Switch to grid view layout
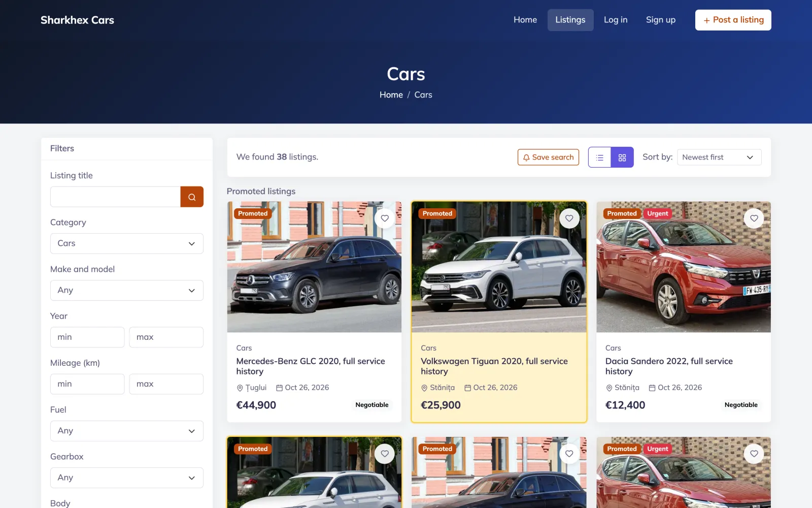Image resolution: width=812 pixels, height=508 pixels. [622, 157]
